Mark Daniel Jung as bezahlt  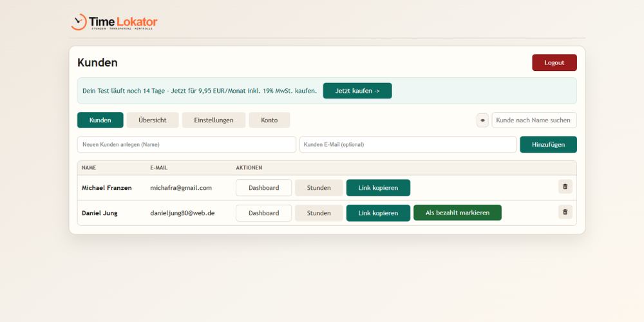[x=457, y=213]
